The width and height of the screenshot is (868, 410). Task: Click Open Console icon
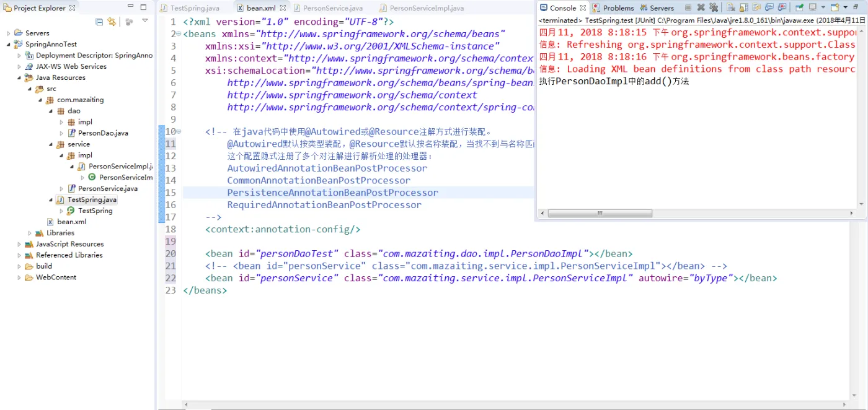click(835, 7)
